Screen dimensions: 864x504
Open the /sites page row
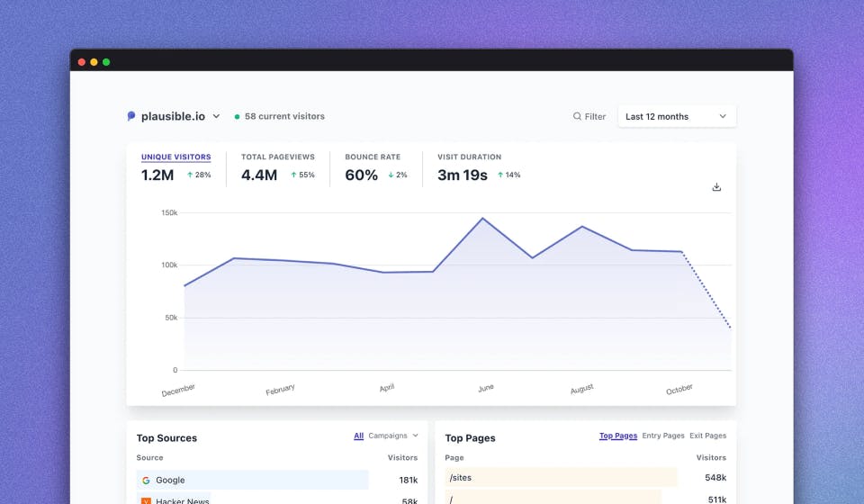click(x=459, y=479)
